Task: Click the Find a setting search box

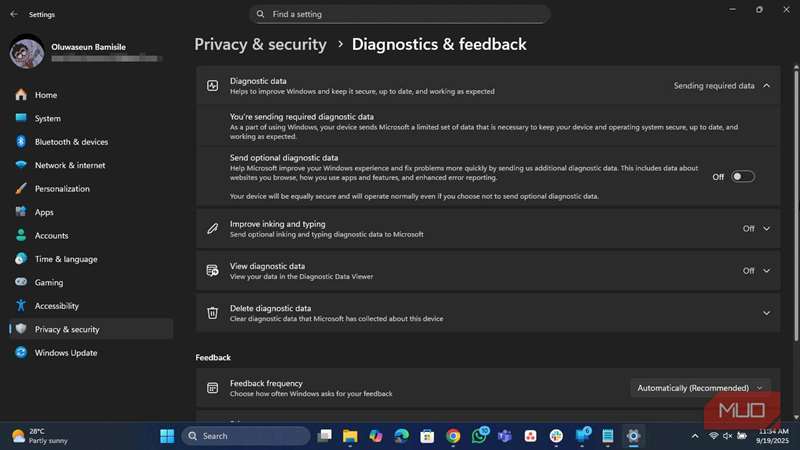Action: click(x=400, y=15)
